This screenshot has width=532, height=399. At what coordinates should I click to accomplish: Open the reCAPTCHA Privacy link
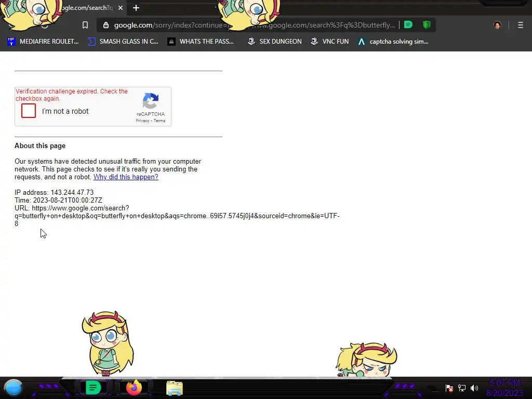tap(142, 121)
